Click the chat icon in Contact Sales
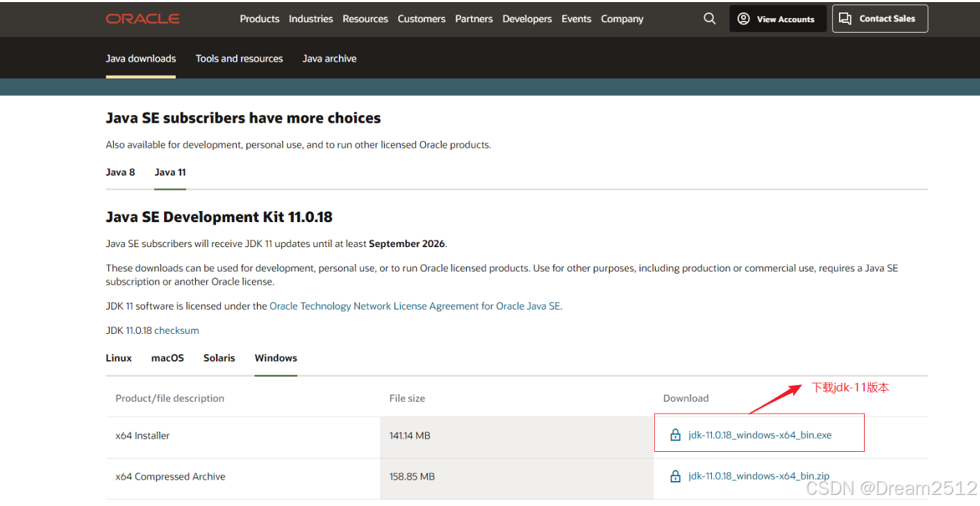This screenshot has height=506, width=980. tap(845, 19)
